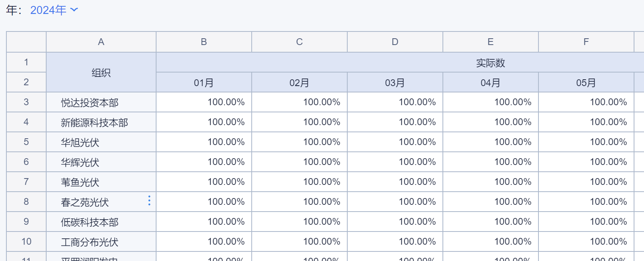
Task: Select column F header
Action: [586, 42]
